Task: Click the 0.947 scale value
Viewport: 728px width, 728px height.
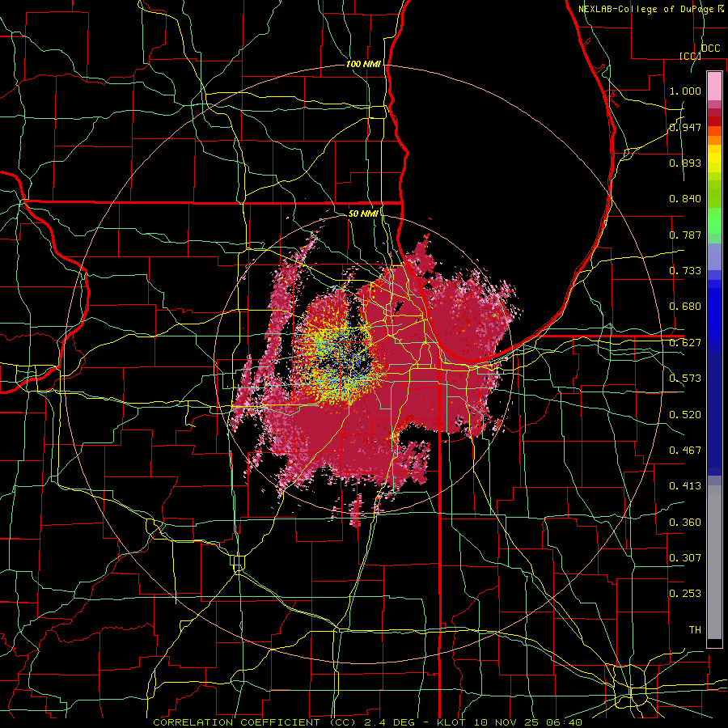Action: tap(685, 127)
